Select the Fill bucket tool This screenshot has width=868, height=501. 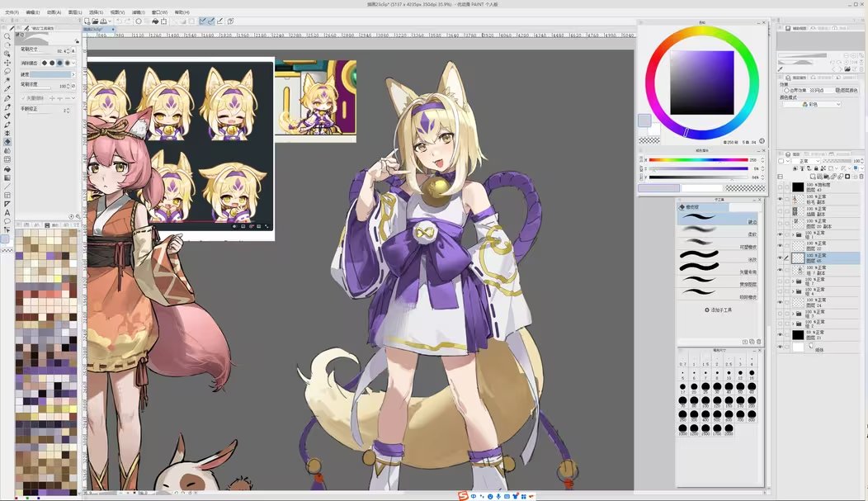(x=7, y=168)
